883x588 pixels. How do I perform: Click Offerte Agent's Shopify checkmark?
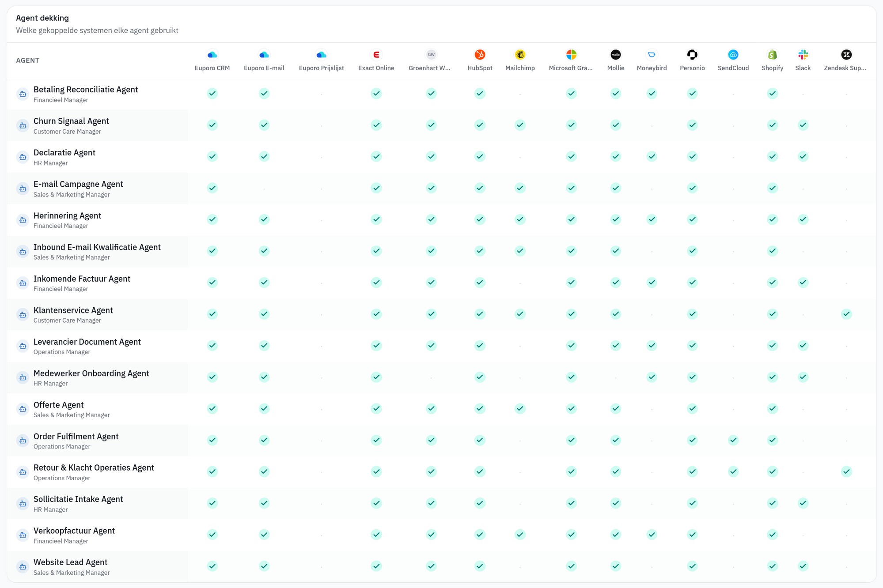[x=772, y=408]
